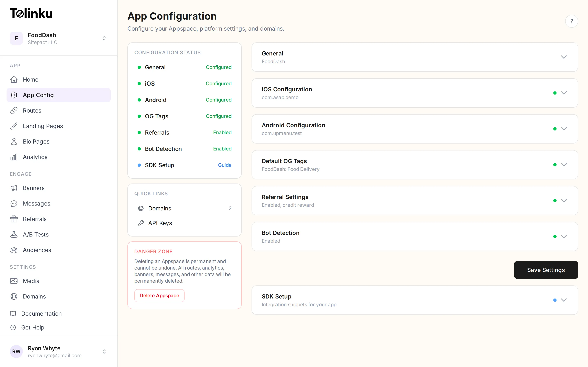Go to Documentation from the sidebar
Viewport: 588px width, 367px height.
[x=42, y=314]
